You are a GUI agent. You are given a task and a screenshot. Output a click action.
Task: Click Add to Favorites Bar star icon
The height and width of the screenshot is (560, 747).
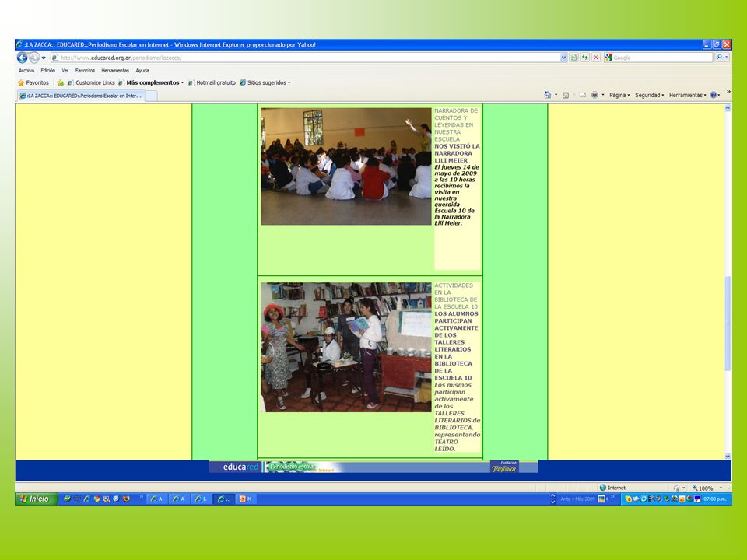click(60, 83)
